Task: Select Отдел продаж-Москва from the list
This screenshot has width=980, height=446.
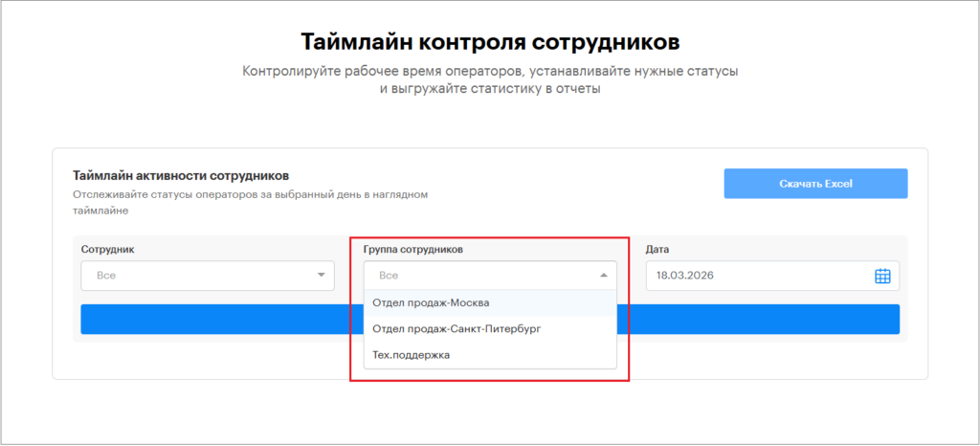Action: coord(431,303)
